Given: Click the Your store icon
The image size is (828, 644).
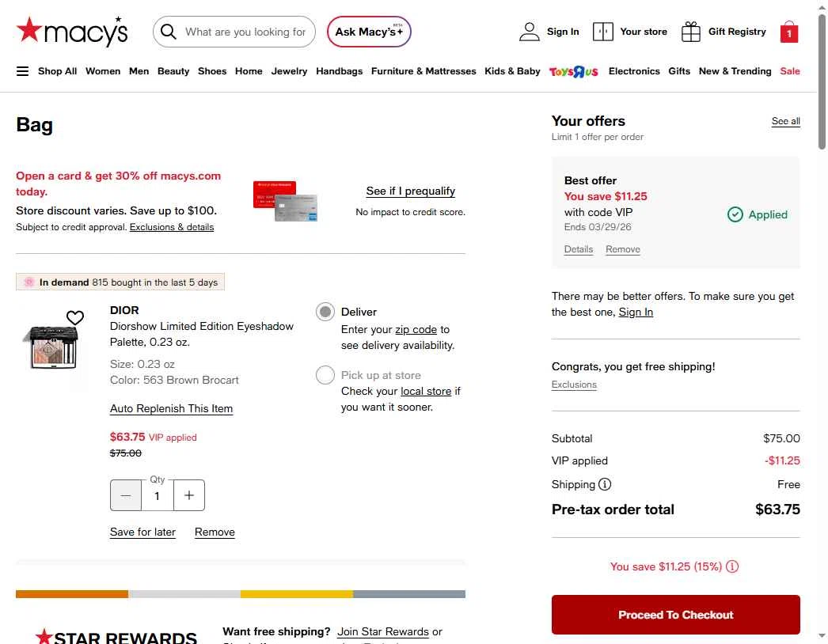Looking at the screenshot, I should tap(603, 32).
